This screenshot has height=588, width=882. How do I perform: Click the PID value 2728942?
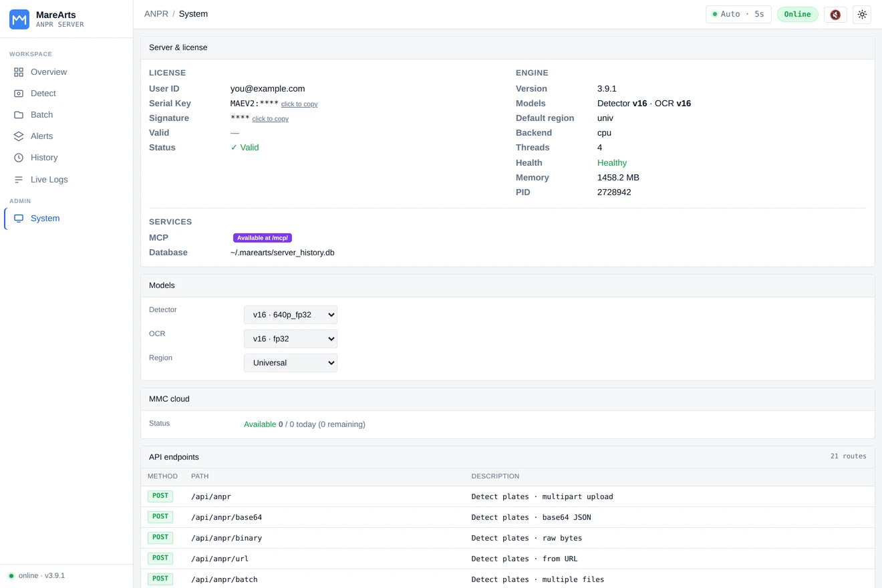pos(614,192)
